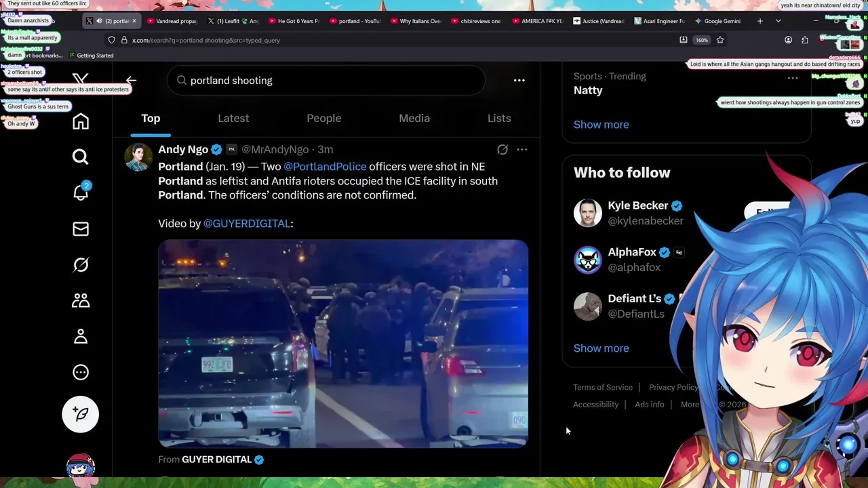Open AlphaFox's avatar

pos(587,260)
